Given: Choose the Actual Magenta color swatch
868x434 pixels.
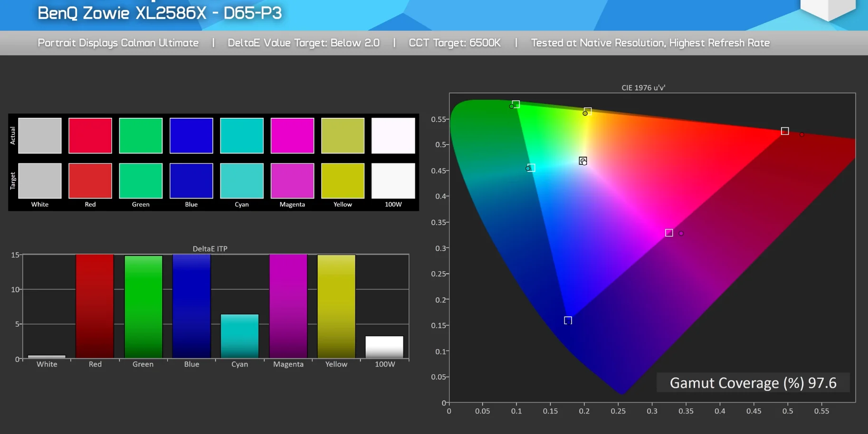Looking at the screenshot, I should coord(292,136).
